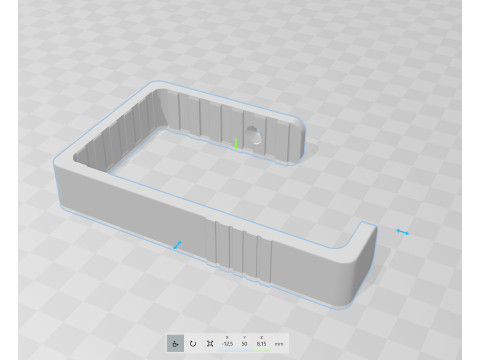Select the Move tool in the bottom toolbar

click(x=175, y=343)
